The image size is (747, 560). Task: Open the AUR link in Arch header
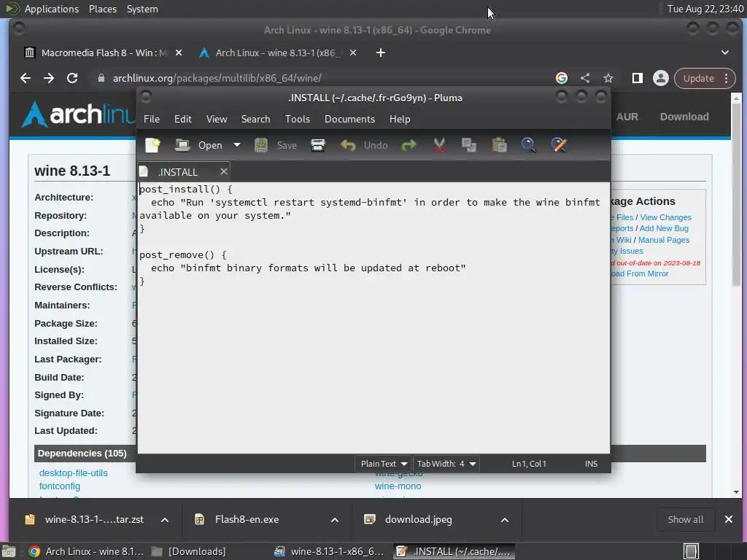tap(627, 117)
